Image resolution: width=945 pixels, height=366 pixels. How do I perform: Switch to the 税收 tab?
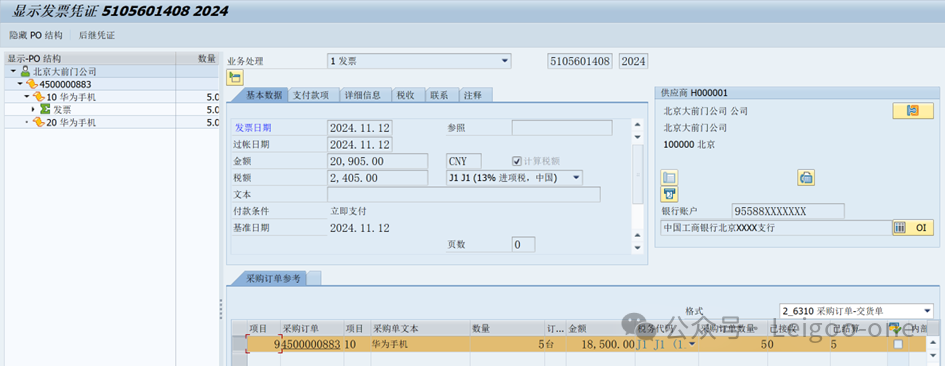coord(405,95)
